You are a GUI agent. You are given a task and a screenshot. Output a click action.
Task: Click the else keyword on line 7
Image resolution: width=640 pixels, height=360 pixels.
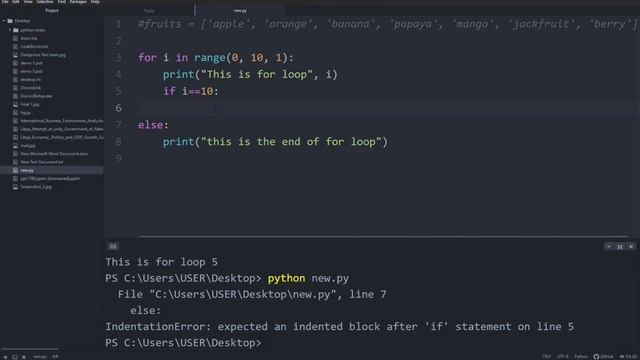tap(150, 124)
